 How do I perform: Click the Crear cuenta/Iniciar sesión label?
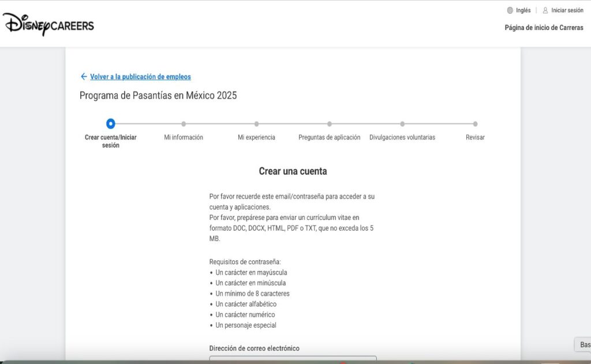click(110, 141)
